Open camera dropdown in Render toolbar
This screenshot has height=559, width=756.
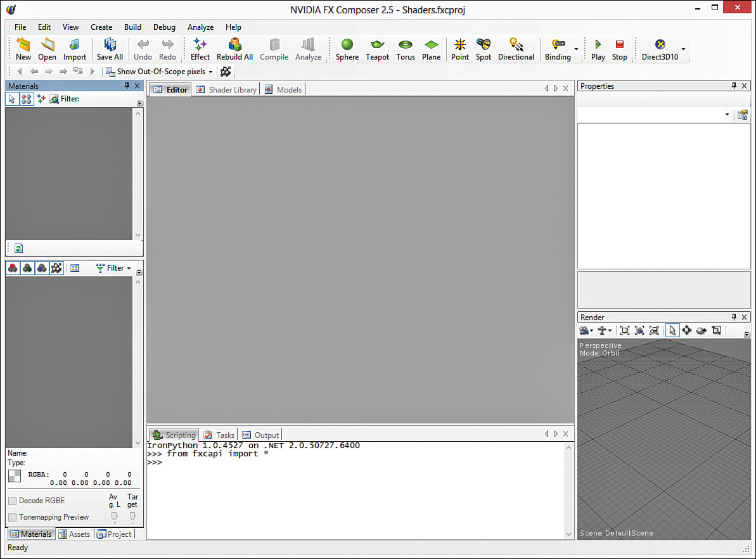(586, 330)
